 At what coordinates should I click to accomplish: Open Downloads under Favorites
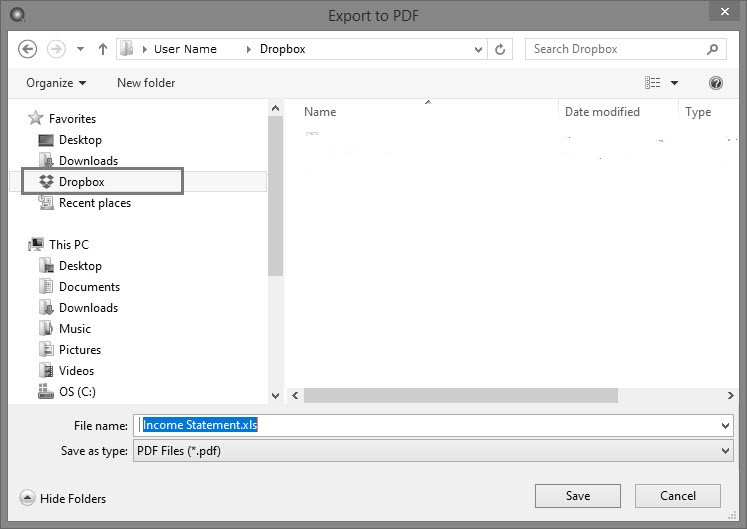pos(88,161)
